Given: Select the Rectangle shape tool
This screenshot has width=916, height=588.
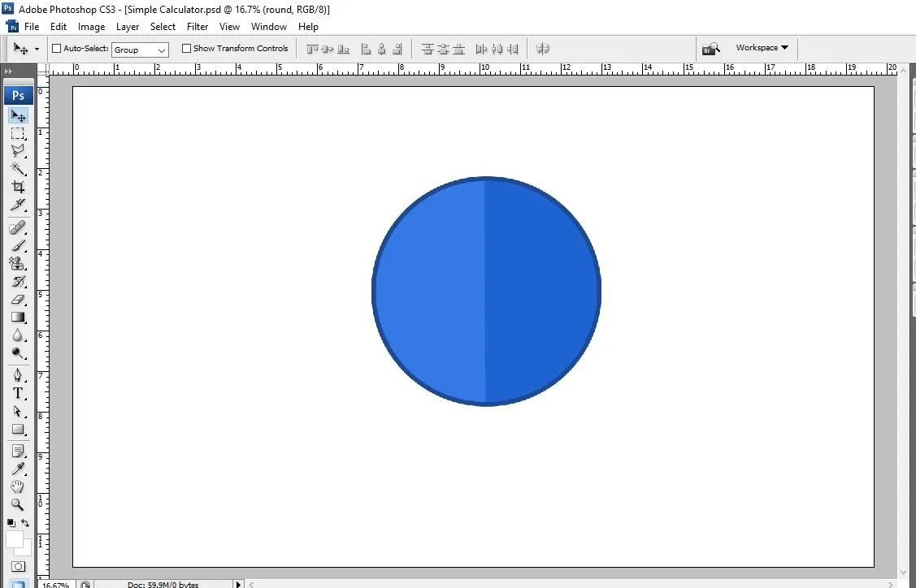Looking at the screenshot, I should pyautogui.click(x=18, y=429).
